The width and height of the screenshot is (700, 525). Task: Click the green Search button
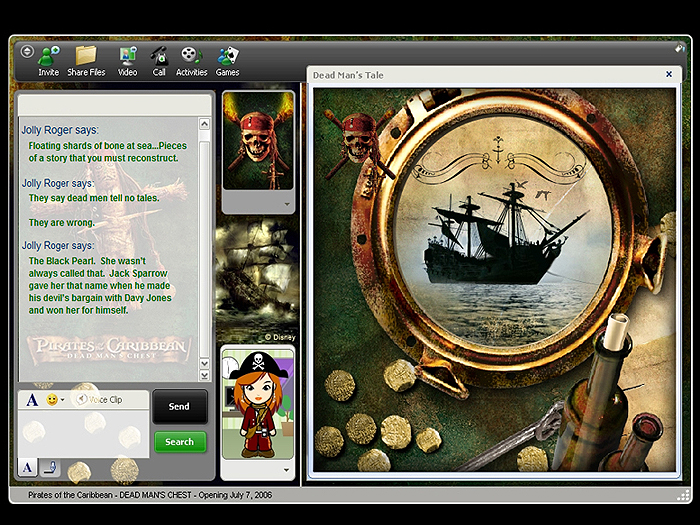point(180,442)
